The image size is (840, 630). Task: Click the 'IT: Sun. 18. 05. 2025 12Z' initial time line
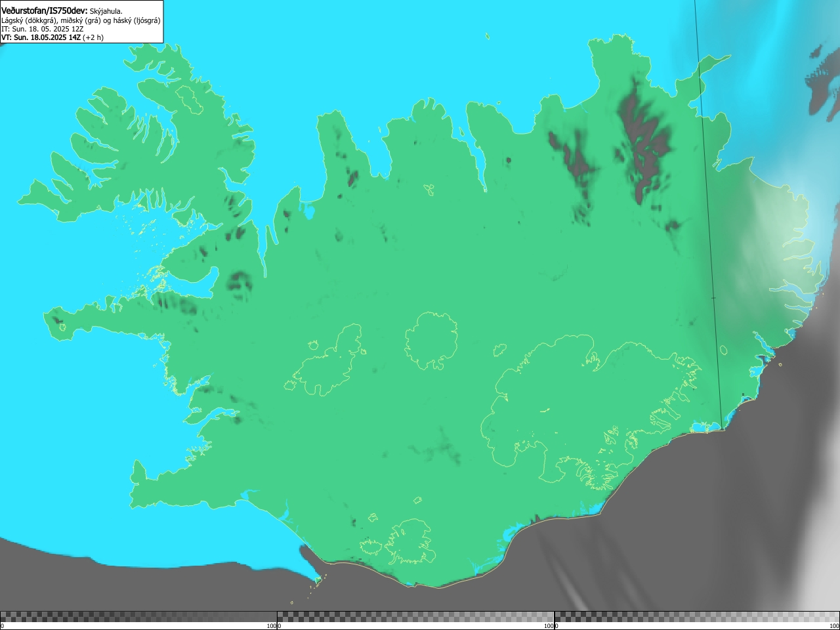coord(43,29)
